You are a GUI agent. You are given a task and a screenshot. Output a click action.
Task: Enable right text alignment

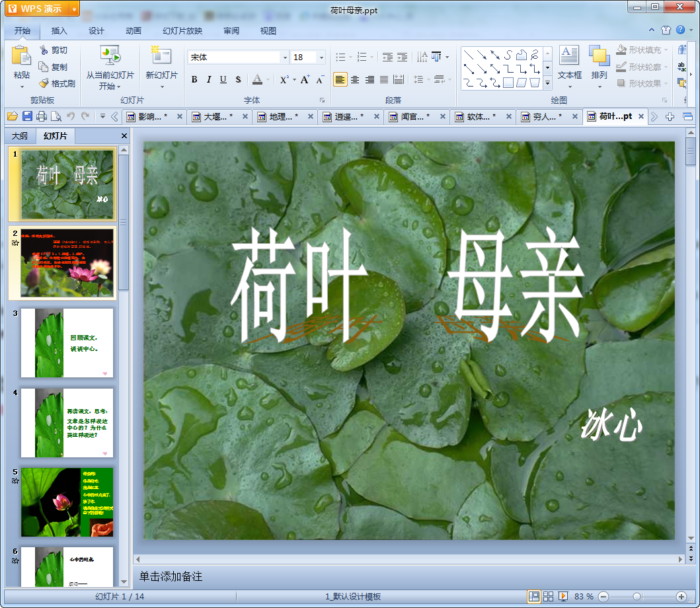coord(369,80)
